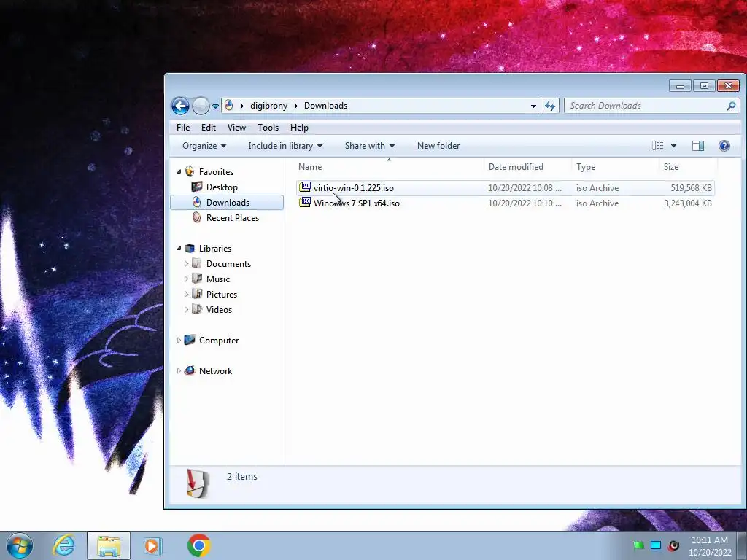
Task: Launch Windows Media Player from taskbar
Action: pos(152,545)
